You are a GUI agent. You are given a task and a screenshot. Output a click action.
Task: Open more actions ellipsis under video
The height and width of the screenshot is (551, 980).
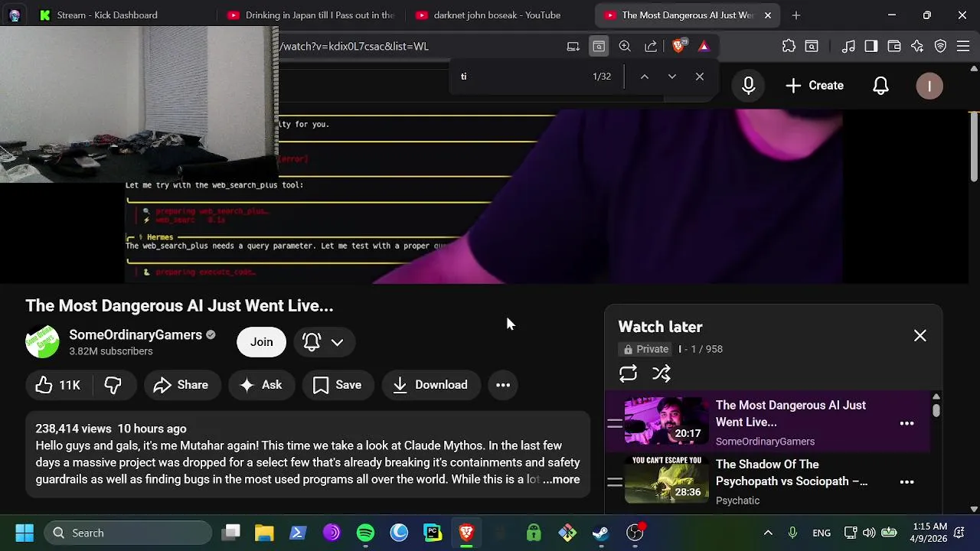tap(503, 385)
